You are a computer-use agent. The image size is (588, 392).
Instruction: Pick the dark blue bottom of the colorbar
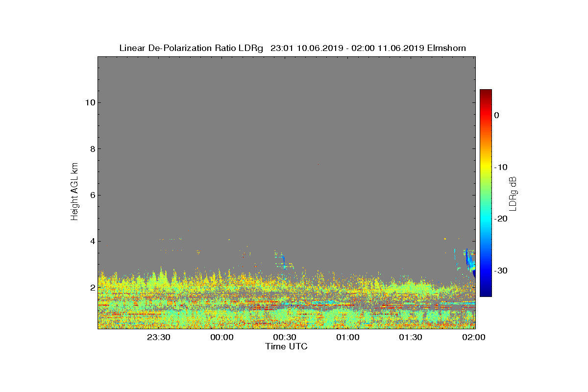click(486, 293)
